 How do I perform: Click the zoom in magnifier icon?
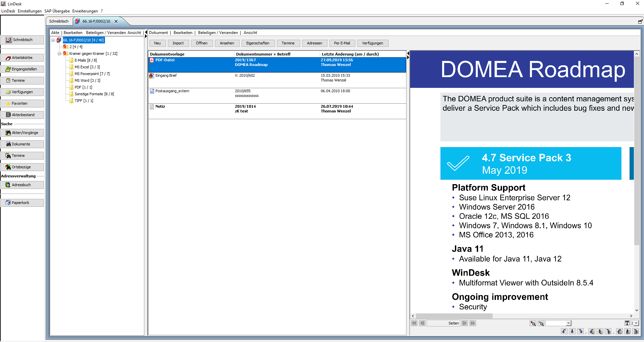tap(533, 323)
